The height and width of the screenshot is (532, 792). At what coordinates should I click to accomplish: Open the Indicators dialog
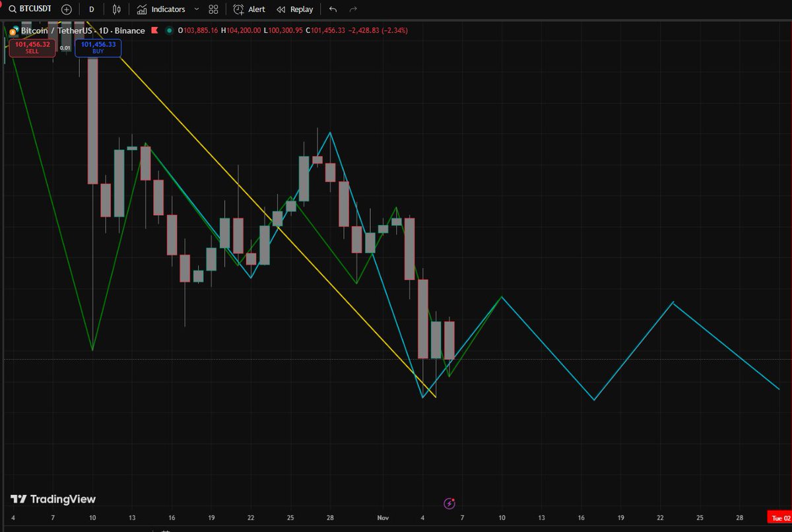[161, 9]
